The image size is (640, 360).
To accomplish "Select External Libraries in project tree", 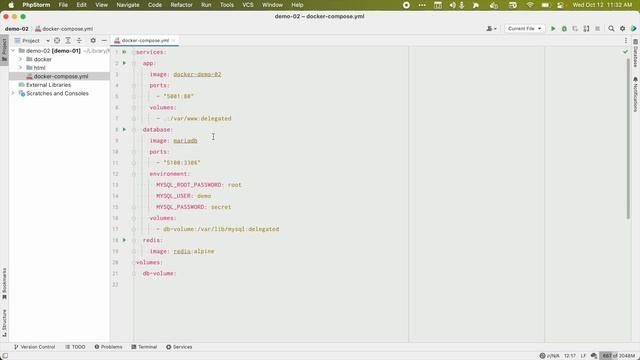I will pos(48,85).
